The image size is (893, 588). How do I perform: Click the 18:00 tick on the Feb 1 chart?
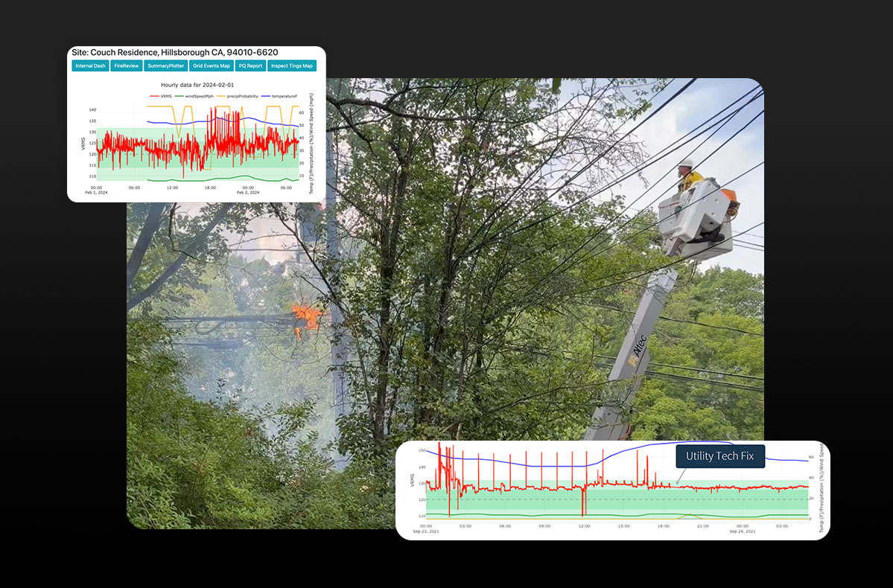pos(210,188)
